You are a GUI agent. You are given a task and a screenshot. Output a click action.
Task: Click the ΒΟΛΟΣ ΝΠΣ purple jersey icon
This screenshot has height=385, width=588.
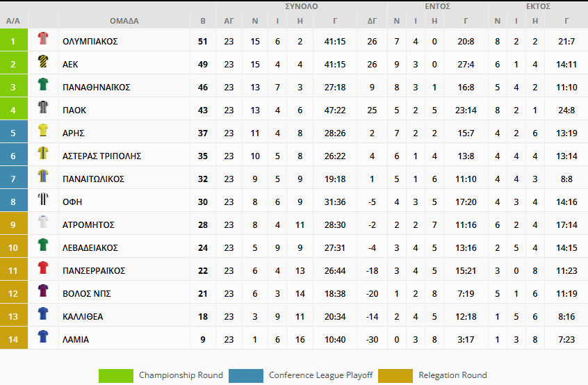pyautogui.click(x=43, y=290)
